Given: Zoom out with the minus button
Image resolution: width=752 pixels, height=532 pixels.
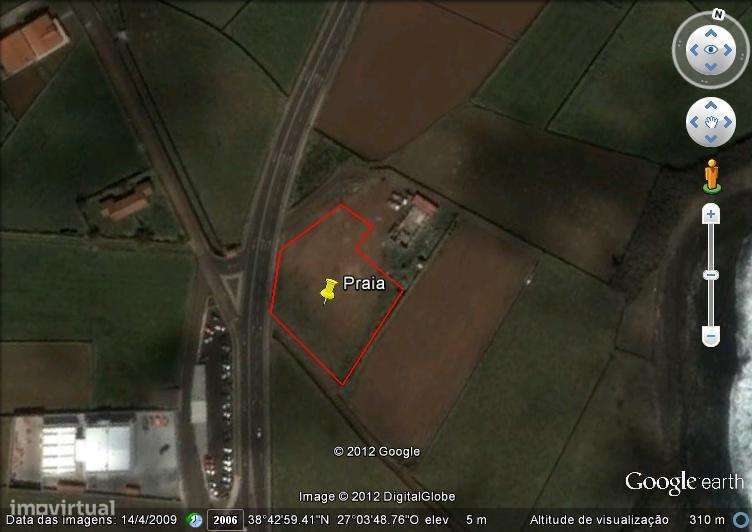Looking at the screenshot, I should 711,336.
